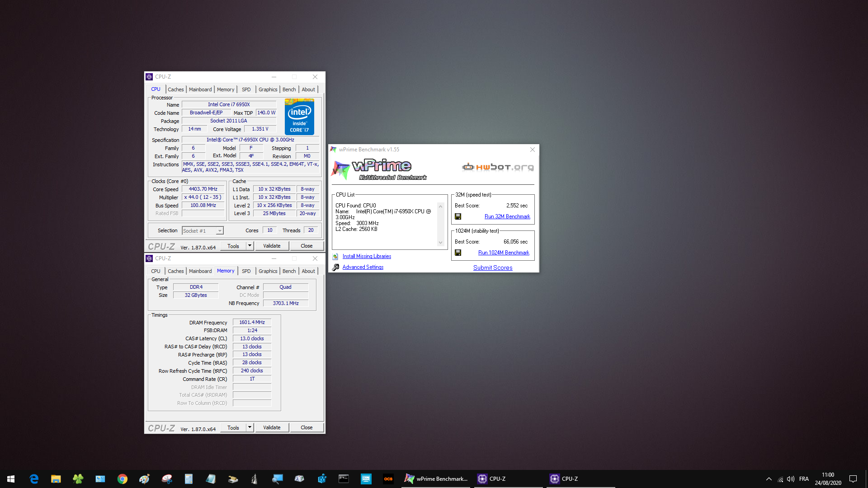Minimize the top CPU-Z window
Viewport: 868px width, 488px height.
[x=274, y=77]
